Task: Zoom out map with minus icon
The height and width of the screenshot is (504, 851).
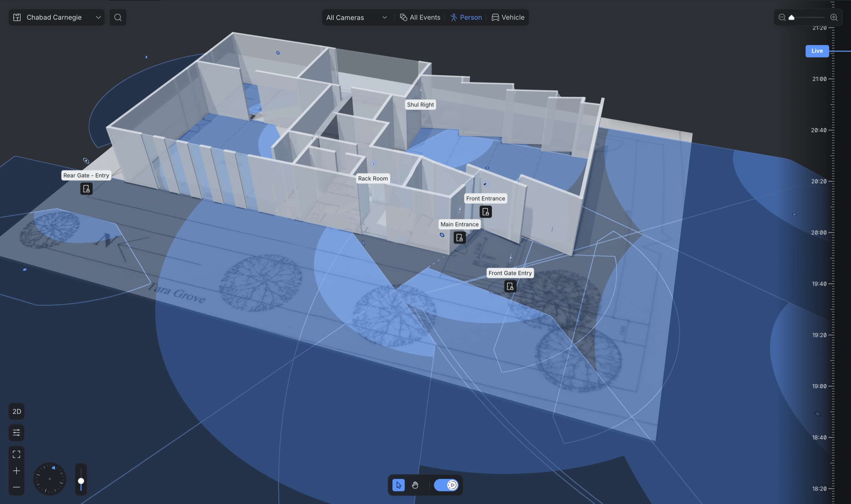Action: (16, 487)
